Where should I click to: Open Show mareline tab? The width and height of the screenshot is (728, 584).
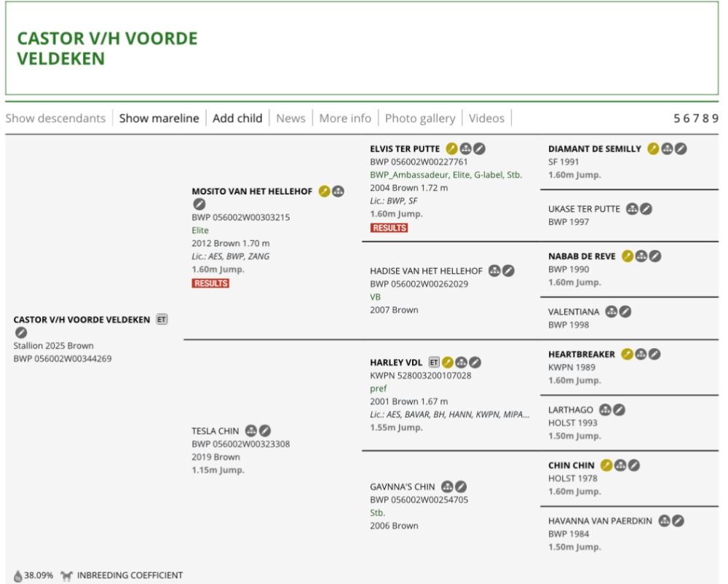pyautogui.click(x=159, y=119)
